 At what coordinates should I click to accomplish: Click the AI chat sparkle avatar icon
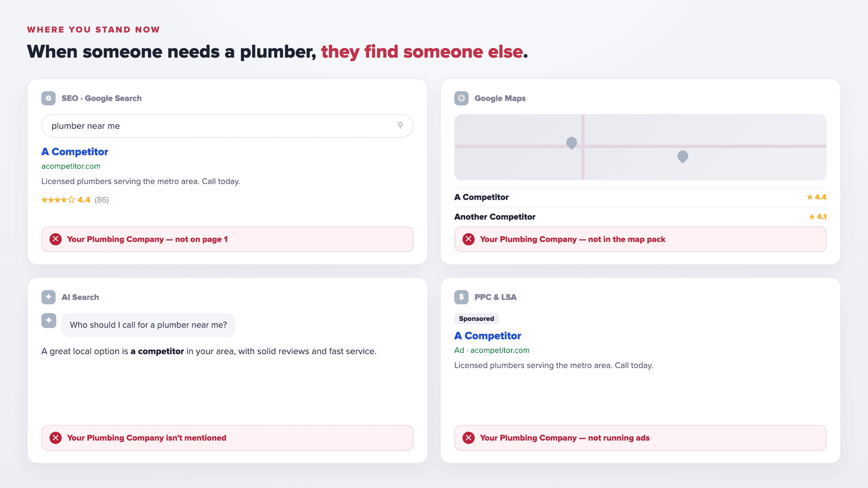(x=48, y=320)
